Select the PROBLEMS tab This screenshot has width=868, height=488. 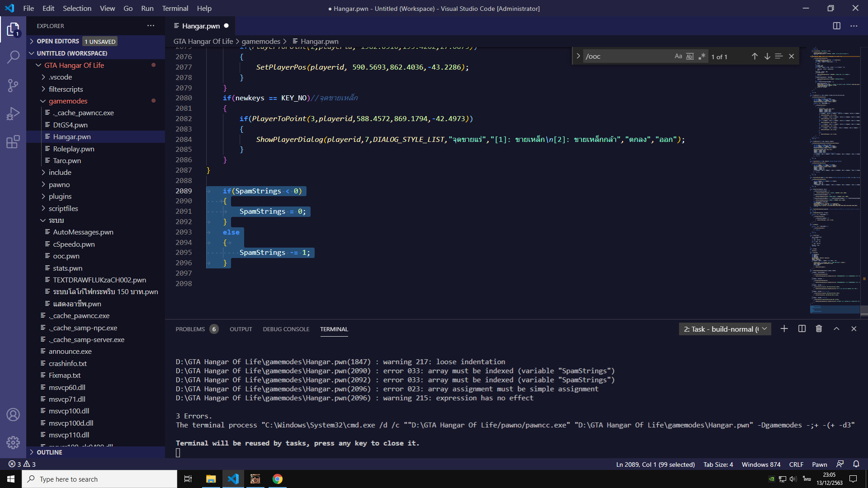[x=190, y=329]
